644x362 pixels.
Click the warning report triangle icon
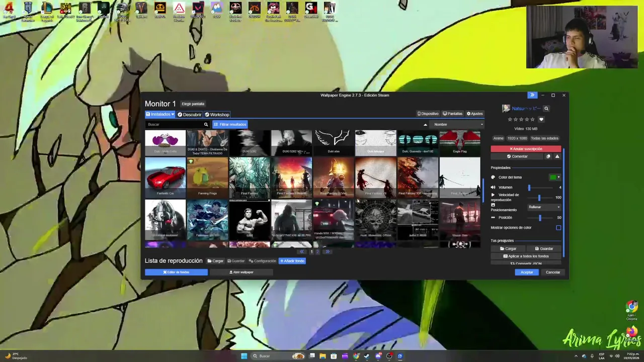(557, 156)
